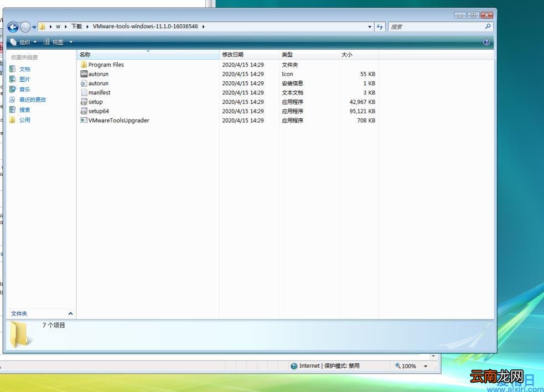The width and height of the screenshot is (544, 392).
Task: Open the address bar history dropdown
Action: coord(370,27)
